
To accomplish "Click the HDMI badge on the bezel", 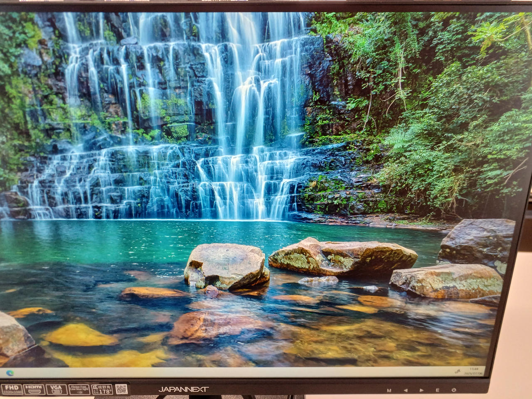I will pyautogui.click(x=34, y=389).
